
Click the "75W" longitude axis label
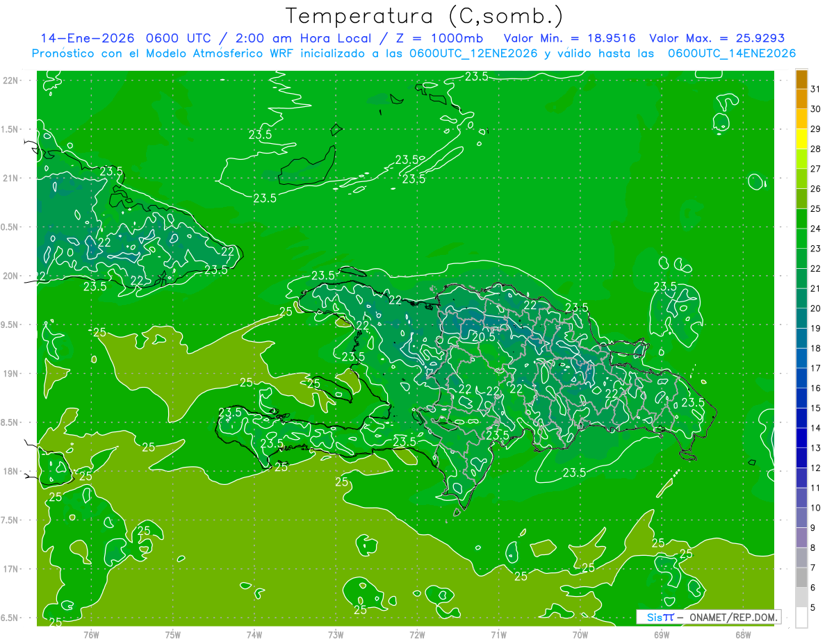tap(173, 634)
